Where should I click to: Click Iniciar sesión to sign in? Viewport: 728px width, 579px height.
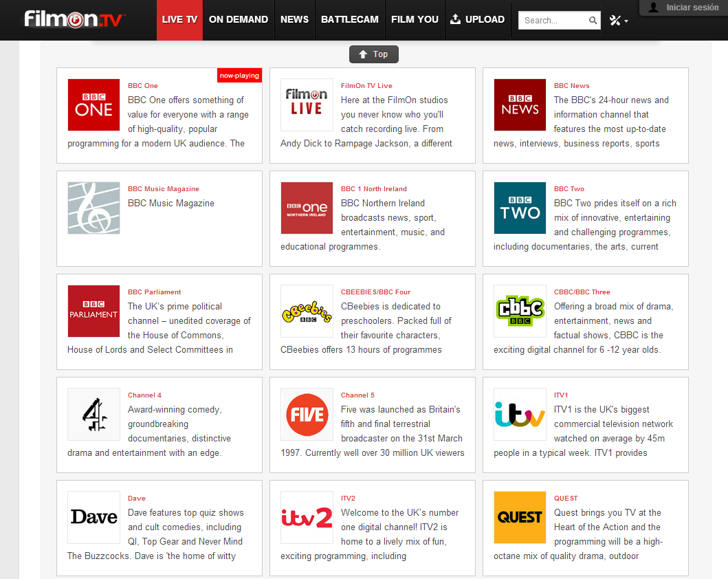point(692,8)
